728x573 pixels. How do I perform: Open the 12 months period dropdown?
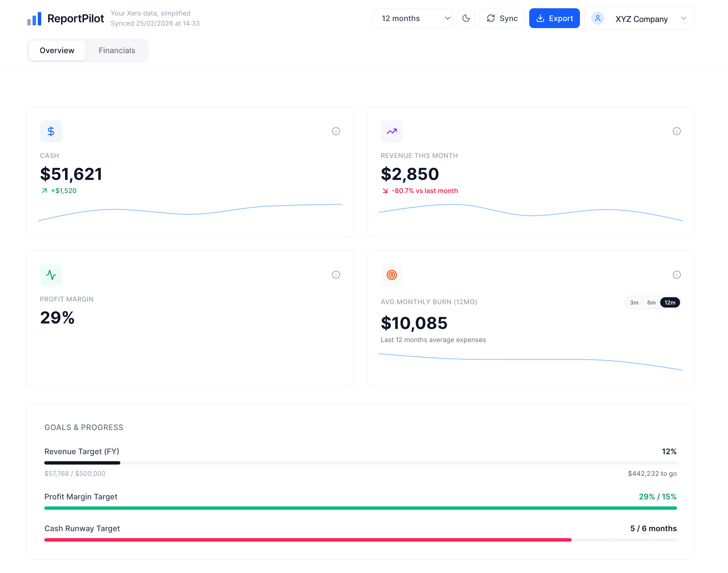point(413,18)
